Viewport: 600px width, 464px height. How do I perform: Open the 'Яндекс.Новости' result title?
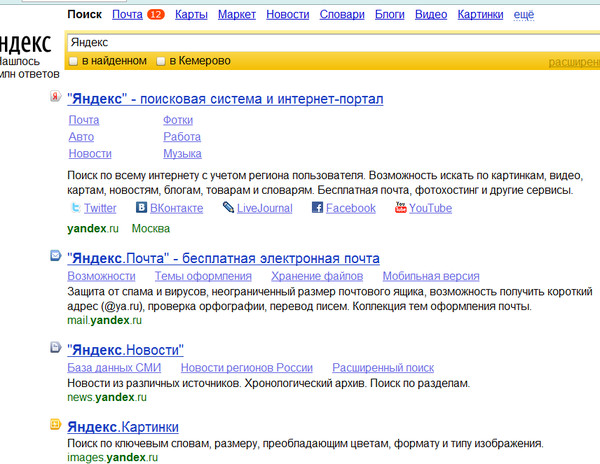click(126, 350)
